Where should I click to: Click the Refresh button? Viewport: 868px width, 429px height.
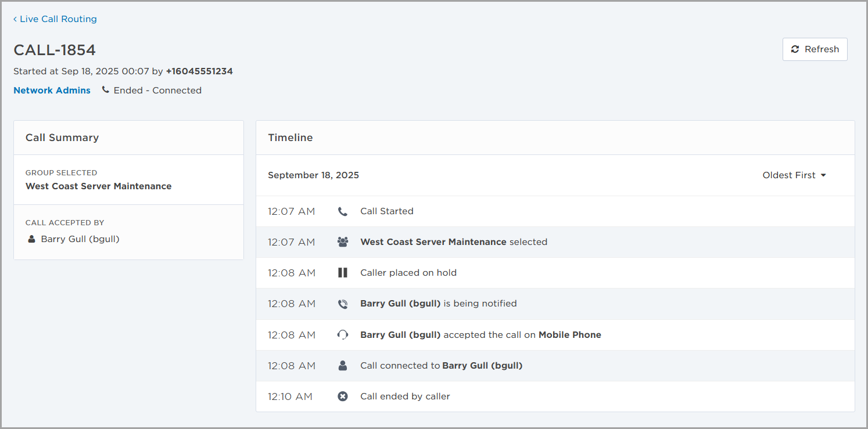point(815,49)
